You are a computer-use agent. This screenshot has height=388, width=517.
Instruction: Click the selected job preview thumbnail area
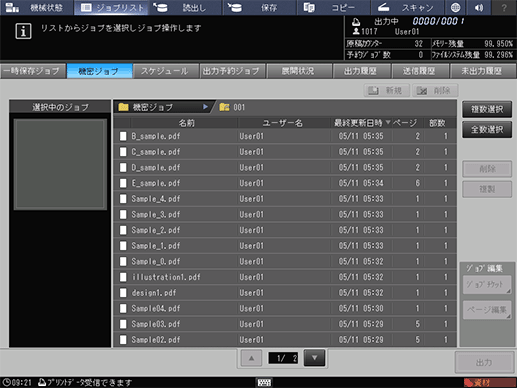[60, 164]
